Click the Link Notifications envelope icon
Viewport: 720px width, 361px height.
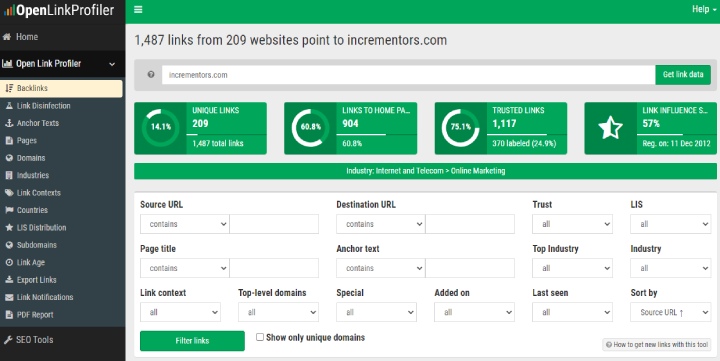(9, 298)
